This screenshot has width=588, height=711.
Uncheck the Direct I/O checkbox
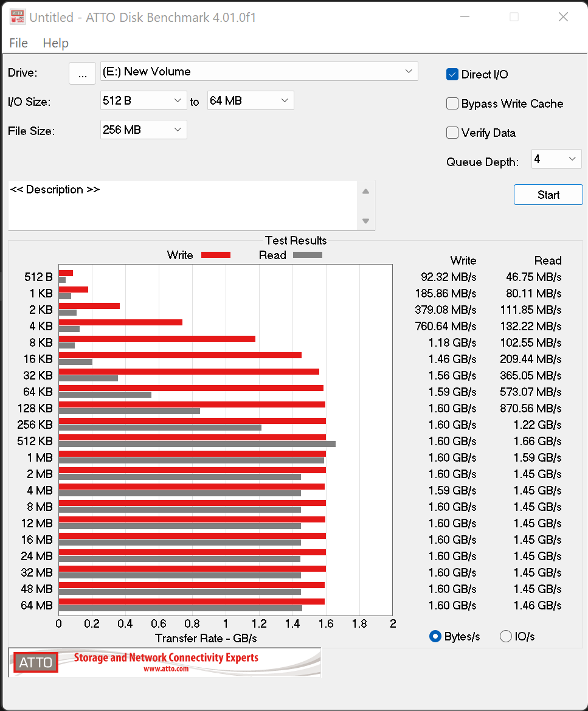[452, 74]
